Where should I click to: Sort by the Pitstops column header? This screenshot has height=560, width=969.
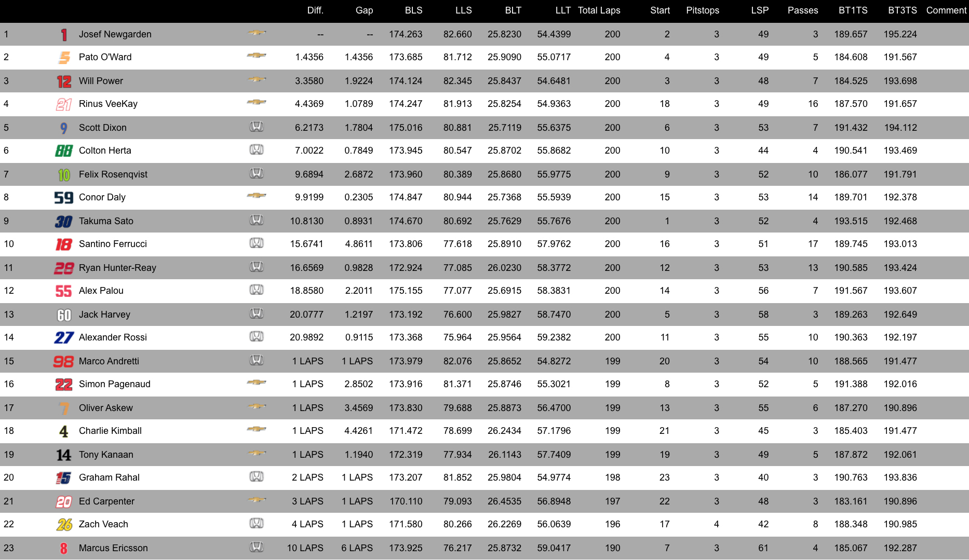point(702,10)
